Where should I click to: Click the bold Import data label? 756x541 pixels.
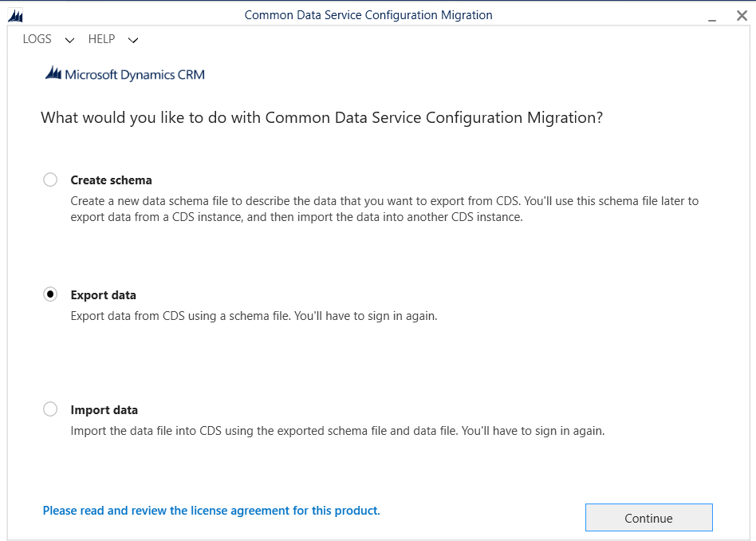[104, 410]
